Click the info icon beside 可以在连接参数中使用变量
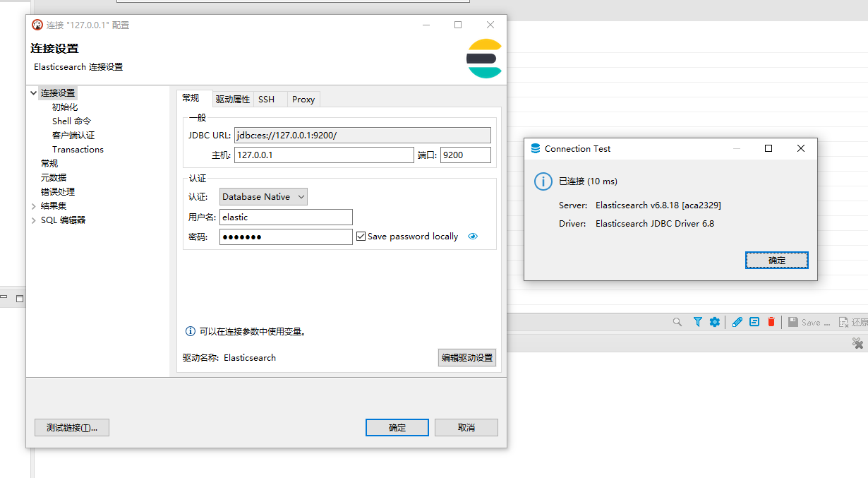 click(x=191, y=331)
